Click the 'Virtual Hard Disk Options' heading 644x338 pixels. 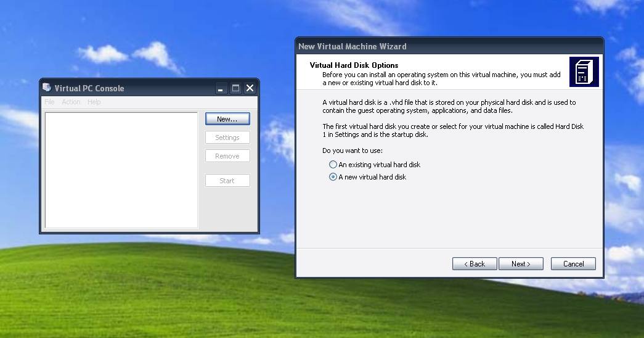click(354, 65)
